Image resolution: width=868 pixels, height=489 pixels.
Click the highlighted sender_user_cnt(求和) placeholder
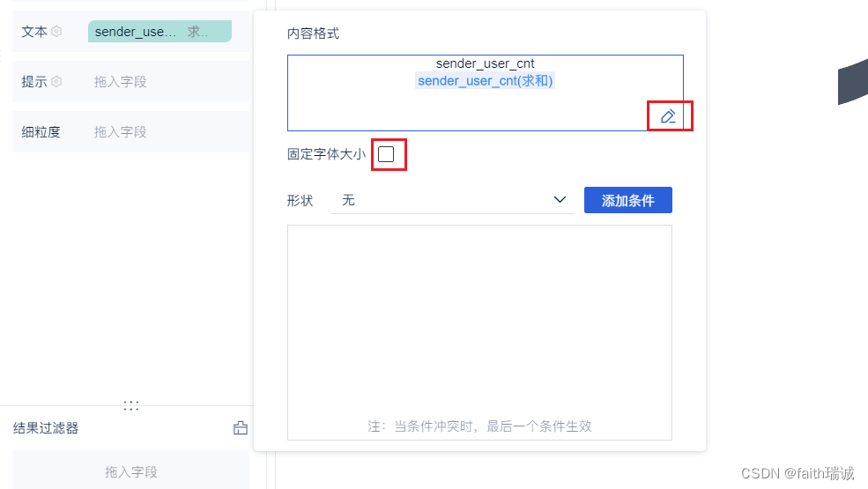[x=485, y=81]
